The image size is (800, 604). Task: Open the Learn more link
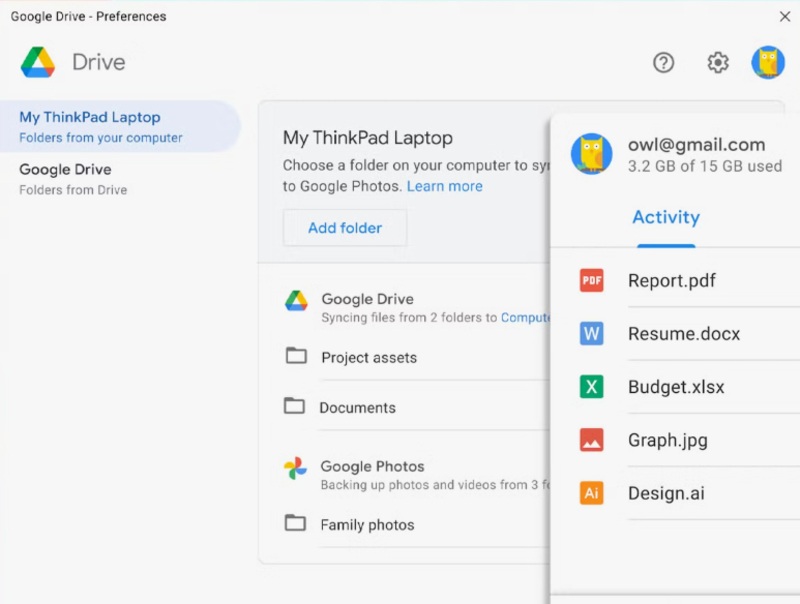coord(444,186)
